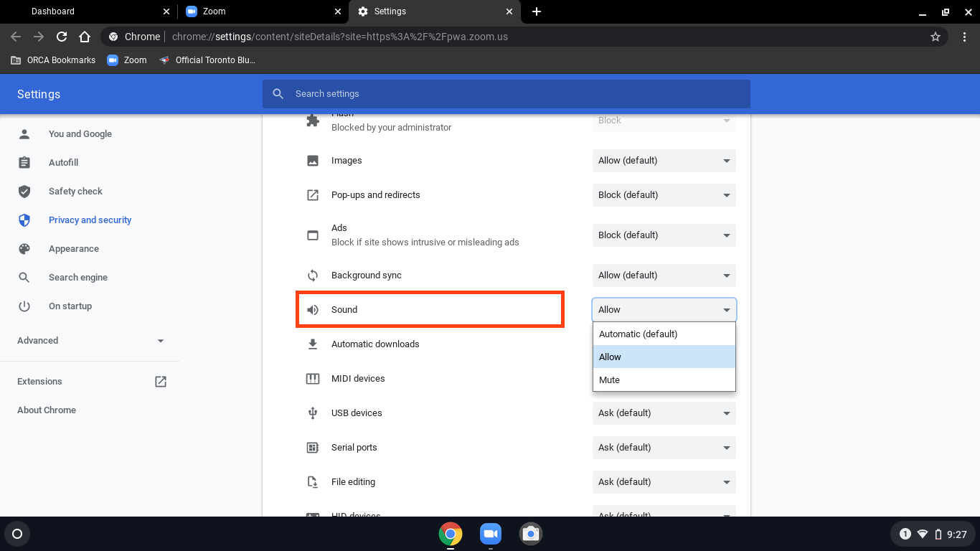Open the Zoom bookmark
The height and width of the screenshot is (551, 980).
127,60
